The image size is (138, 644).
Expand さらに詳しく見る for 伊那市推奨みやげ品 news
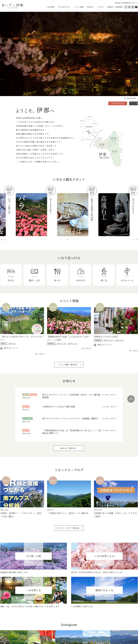109,431
